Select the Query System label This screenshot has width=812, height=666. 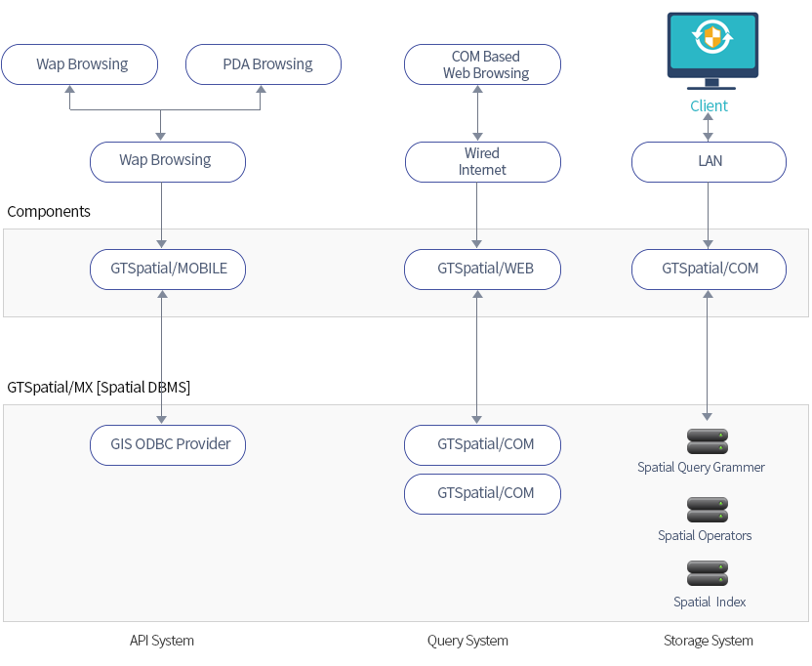(x=467, y=641)
